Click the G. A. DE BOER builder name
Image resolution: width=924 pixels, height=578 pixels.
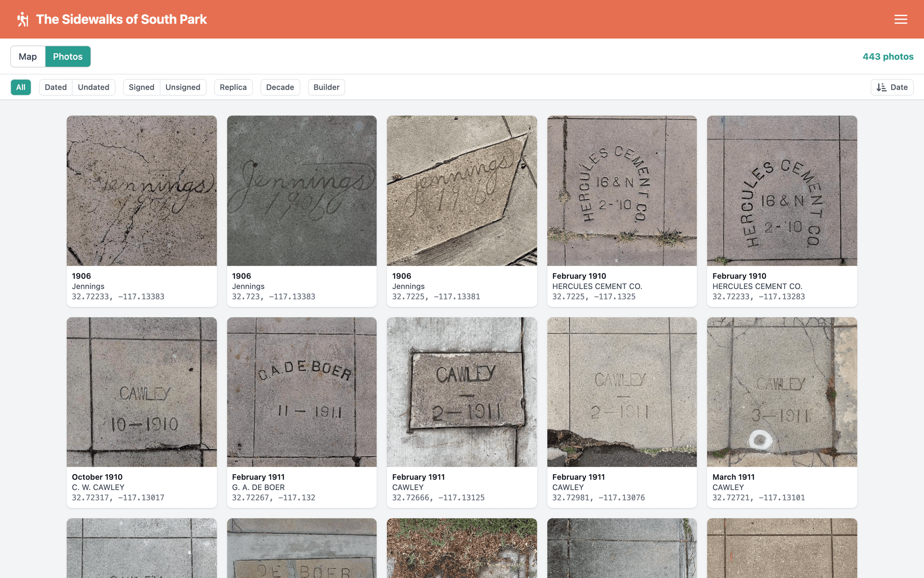(258, 487)
